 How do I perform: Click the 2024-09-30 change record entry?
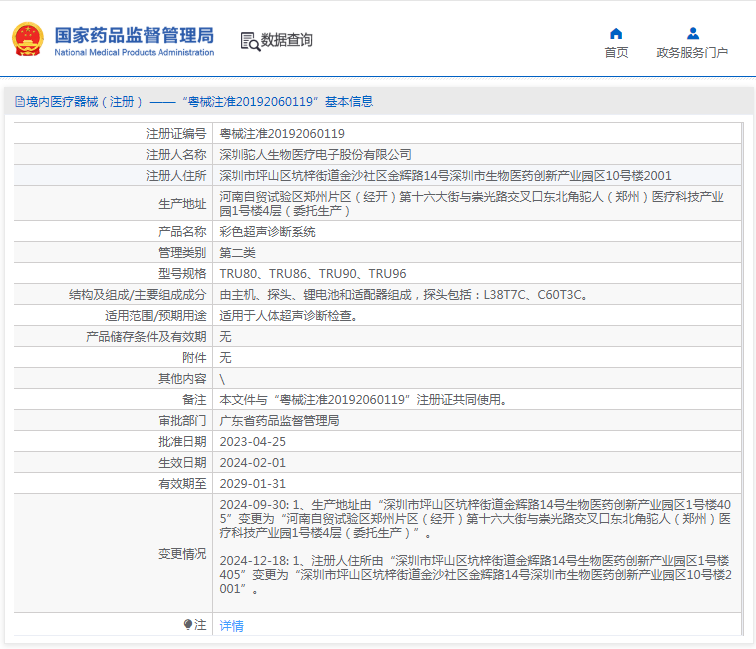[x=475, y=519]
